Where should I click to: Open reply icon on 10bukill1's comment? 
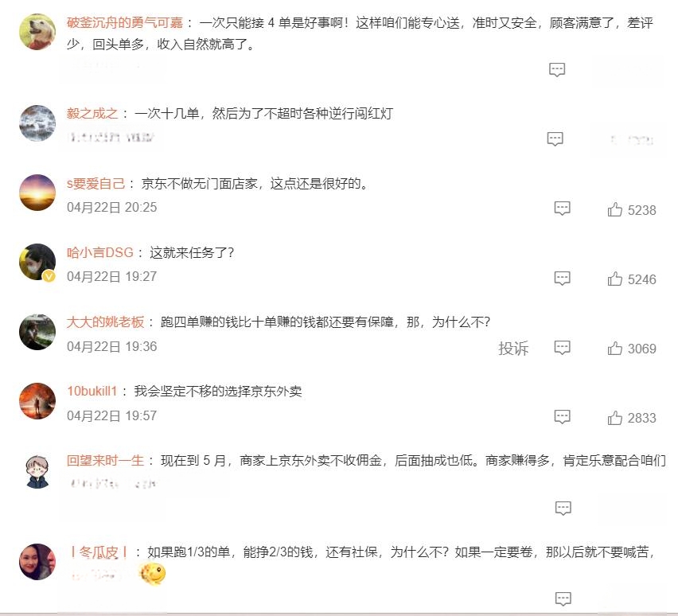point(562,417)
